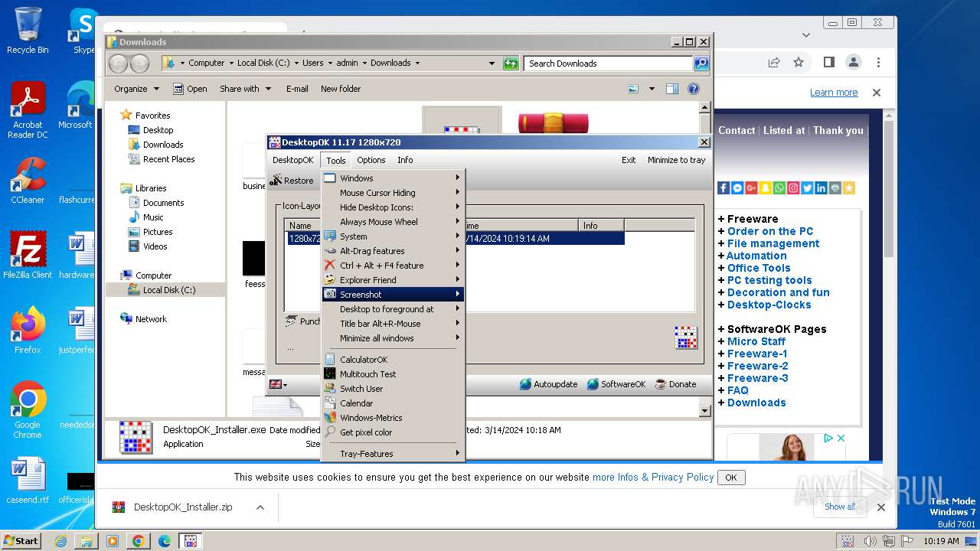Click the Explorer Friend smiley icon
980x551 pixels.
330,280
